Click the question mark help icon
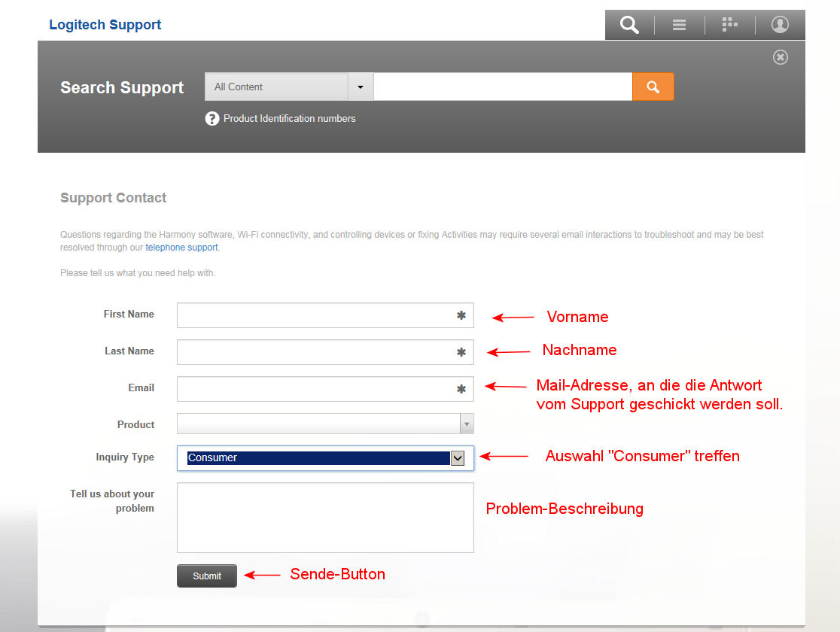840x632 pixels. 212,119
